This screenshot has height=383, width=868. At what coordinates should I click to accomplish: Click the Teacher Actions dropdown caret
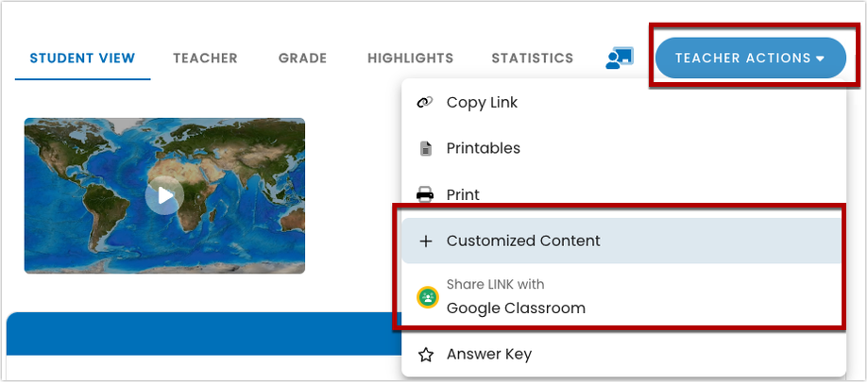point(821,58)
